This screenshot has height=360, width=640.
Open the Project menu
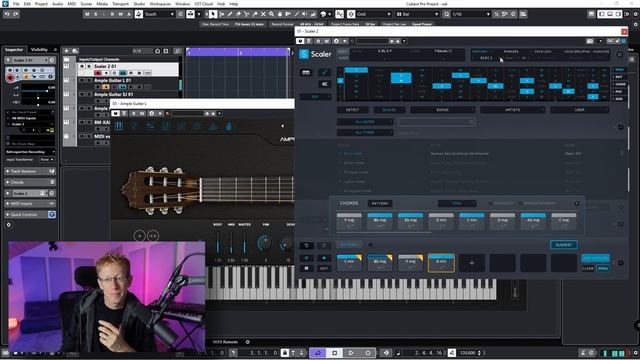41,4
